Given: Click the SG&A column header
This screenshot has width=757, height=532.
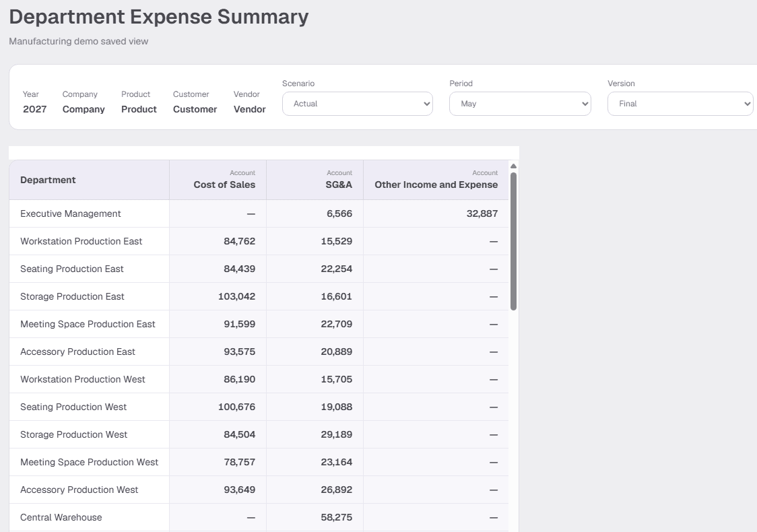Looking at the screenshot, I should pos(315,180).
